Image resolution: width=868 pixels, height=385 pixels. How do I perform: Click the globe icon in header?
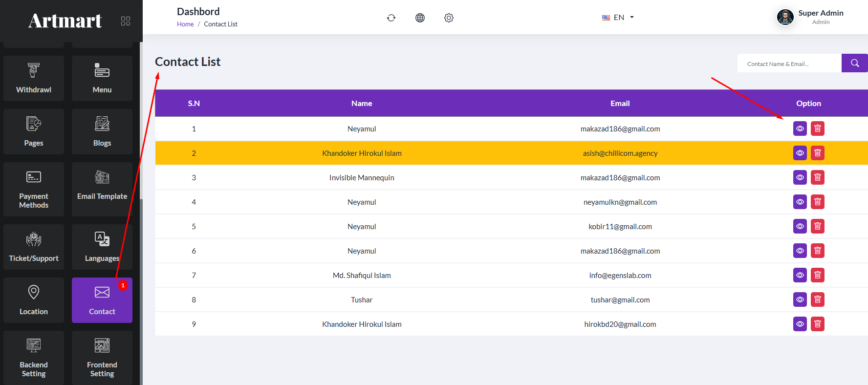tap(420, 18)
